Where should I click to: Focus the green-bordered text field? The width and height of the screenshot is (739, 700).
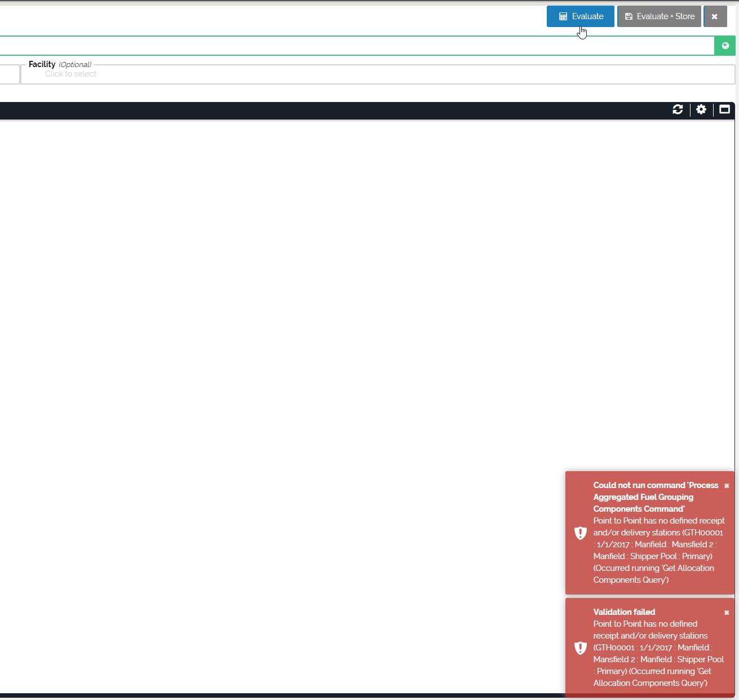(x=355, y=46)
